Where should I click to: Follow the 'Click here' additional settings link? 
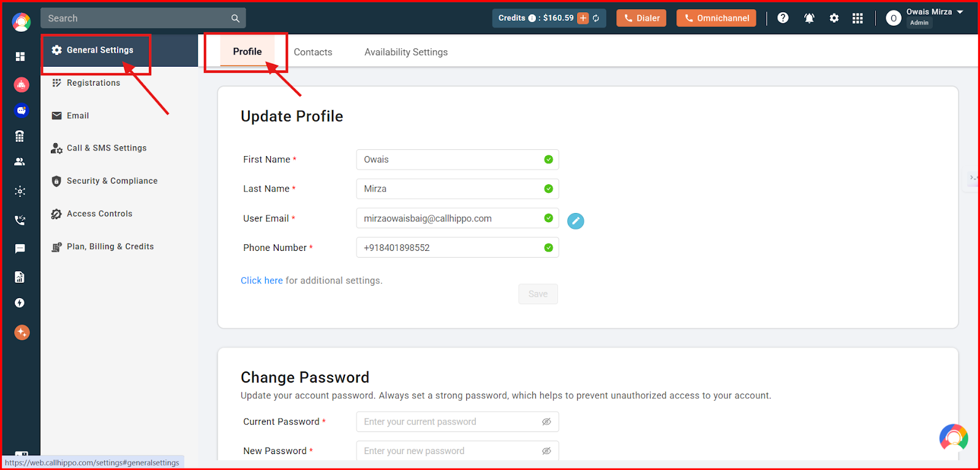[262, 280]
